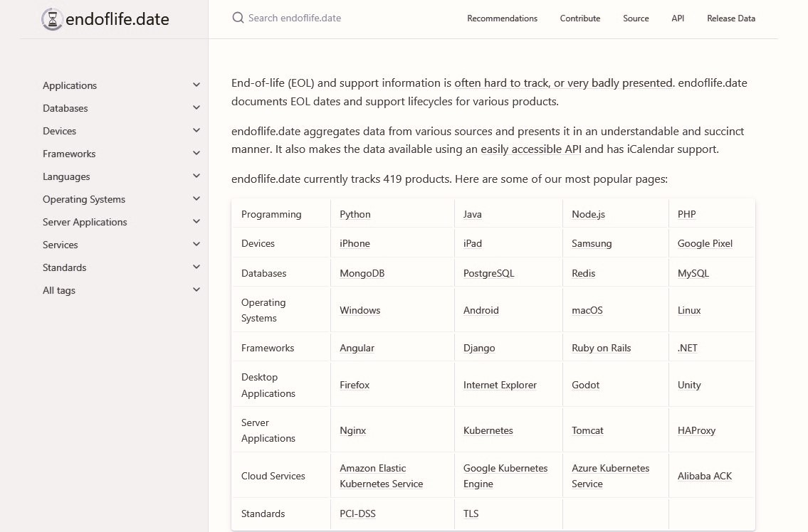Open the Internet Explorer link
Viewport: 808px width, 532px height.
(x=500, y=385)
